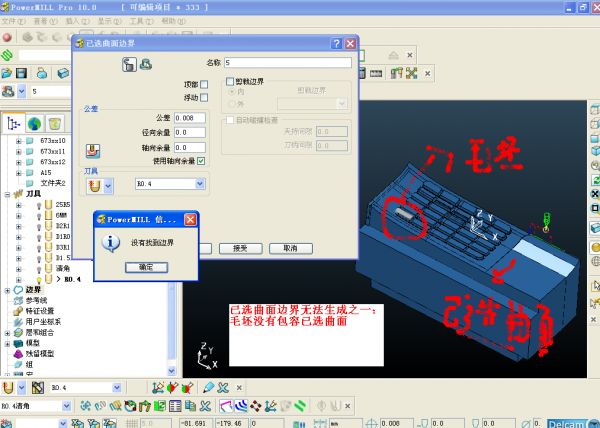Toggle the light bulb for tool 6MM
Screen dimensions: 600x428
point(39,216)
